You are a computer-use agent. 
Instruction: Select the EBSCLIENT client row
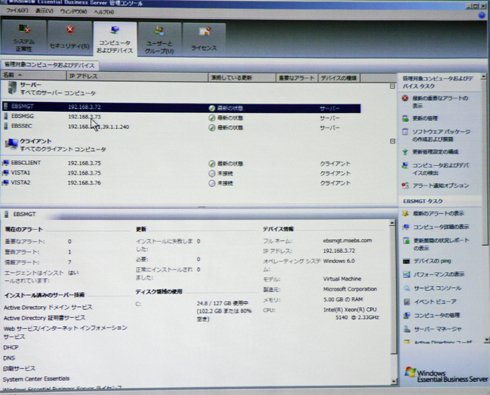click(x=181, y=163)
